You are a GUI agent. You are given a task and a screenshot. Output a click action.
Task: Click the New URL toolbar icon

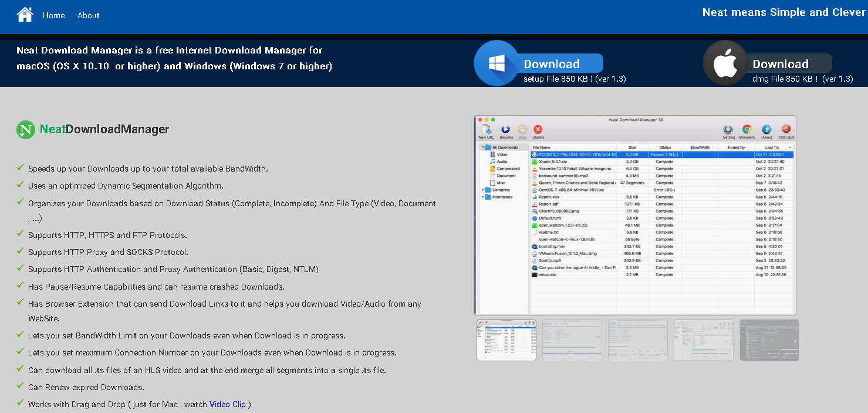486,130
